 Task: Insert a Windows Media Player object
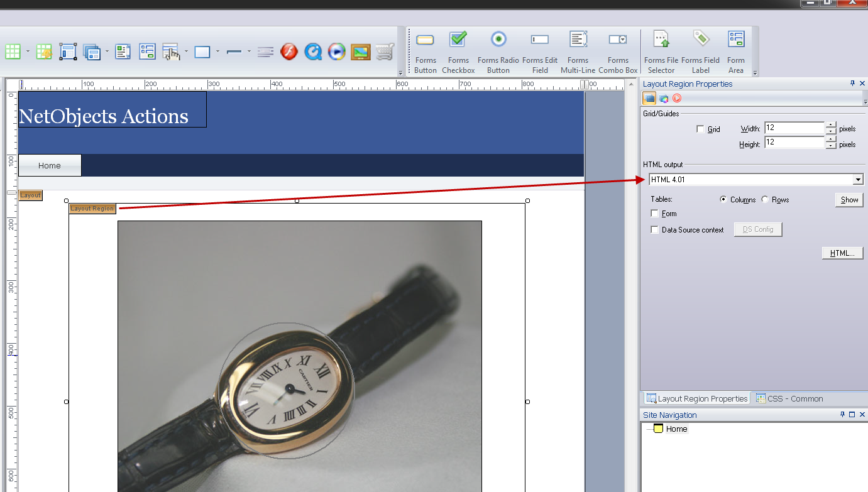[x=337, y=52]
